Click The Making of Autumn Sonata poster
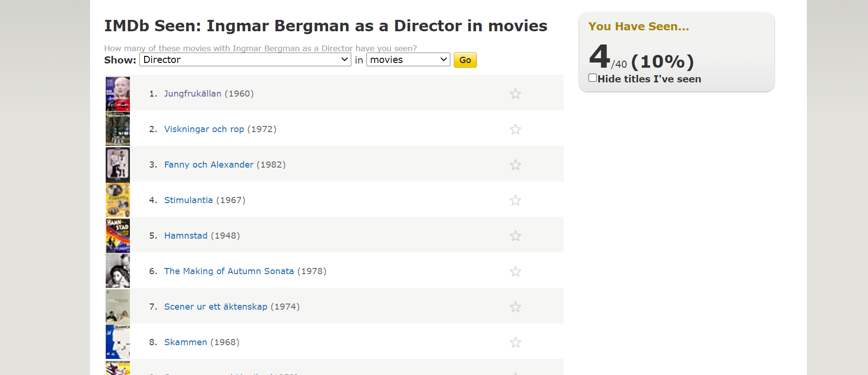 pos(118,271)
